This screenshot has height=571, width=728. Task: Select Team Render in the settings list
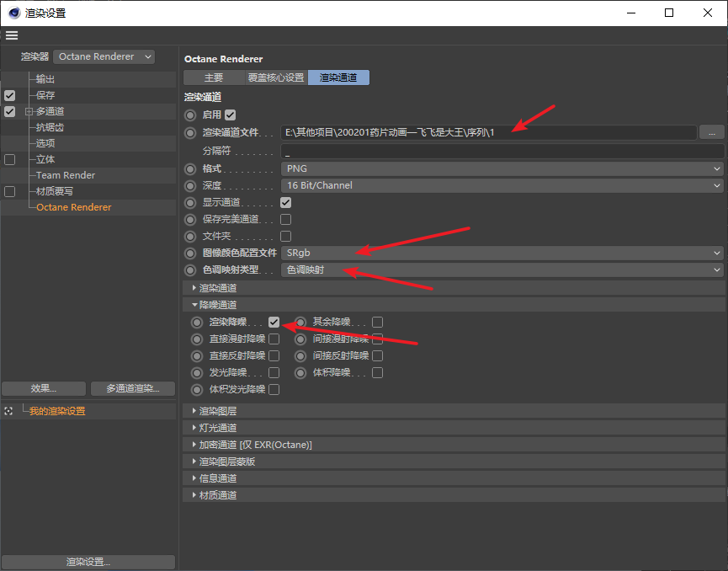point(66,175)
